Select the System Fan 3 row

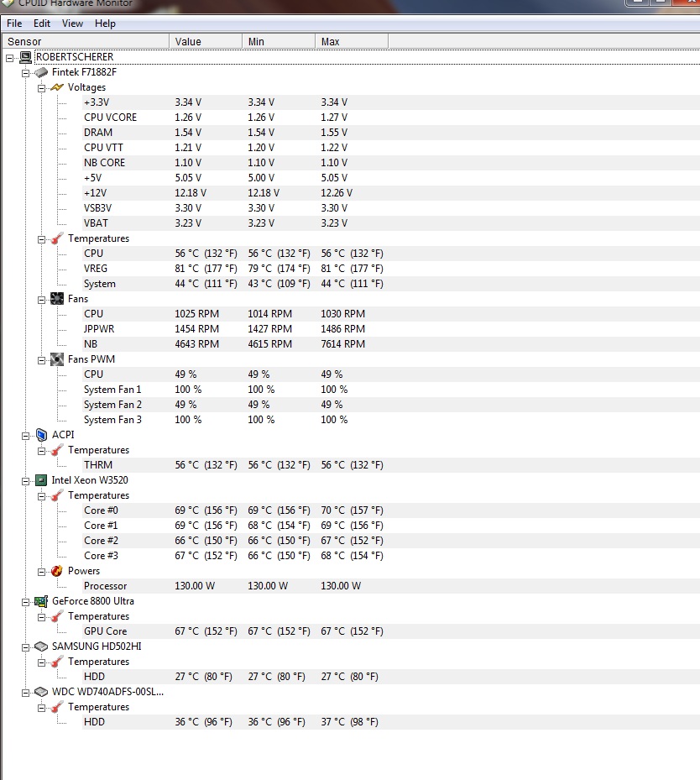click(x=391, y=420)
